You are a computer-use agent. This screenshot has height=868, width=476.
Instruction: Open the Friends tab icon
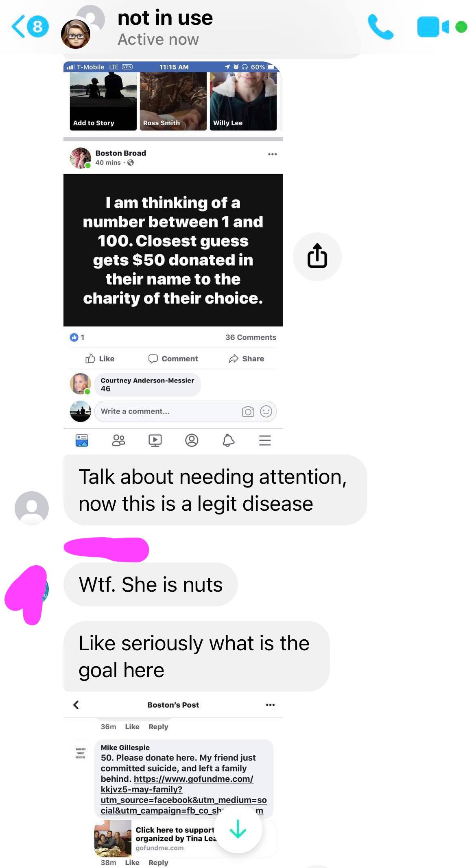pos(118,440)
